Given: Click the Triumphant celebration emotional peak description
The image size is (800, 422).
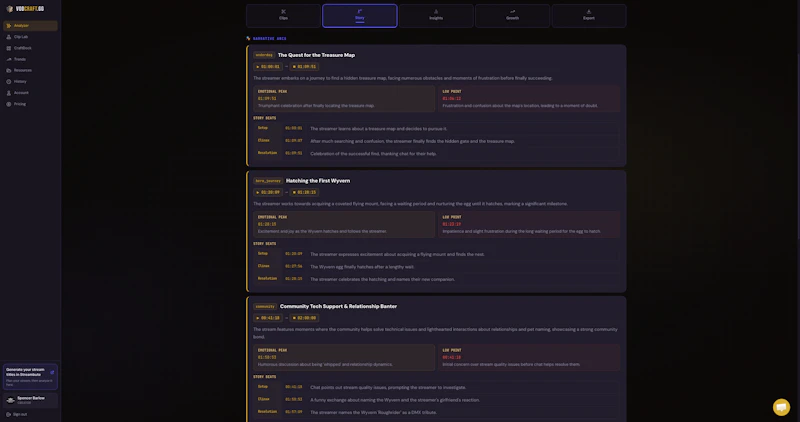Looking at the screenshot, I should [x=316, y=106].
